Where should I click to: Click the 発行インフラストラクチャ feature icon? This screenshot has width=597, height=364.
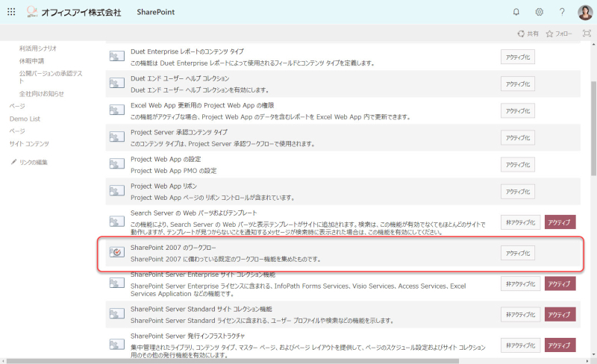tap(117, 345)
